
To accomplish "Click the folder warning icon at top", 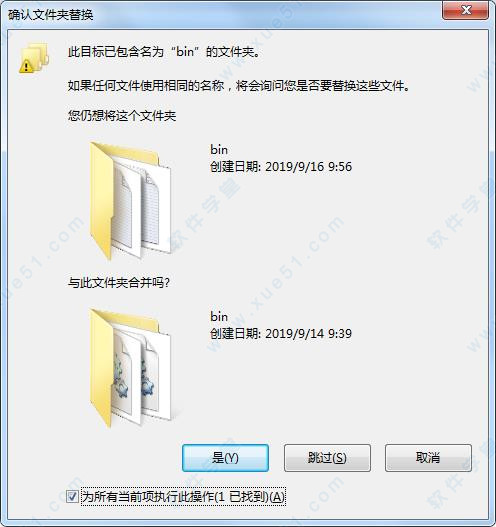I will 34,58.
